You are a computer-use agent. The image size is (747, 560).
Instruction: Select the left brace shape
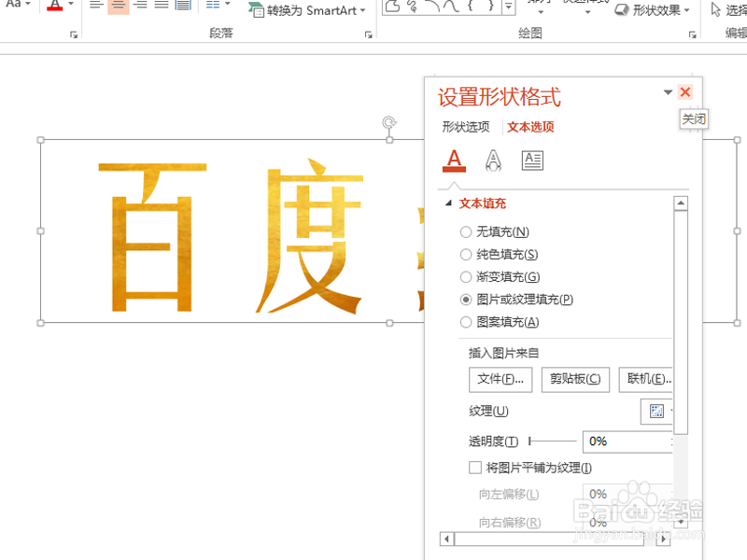471,6
